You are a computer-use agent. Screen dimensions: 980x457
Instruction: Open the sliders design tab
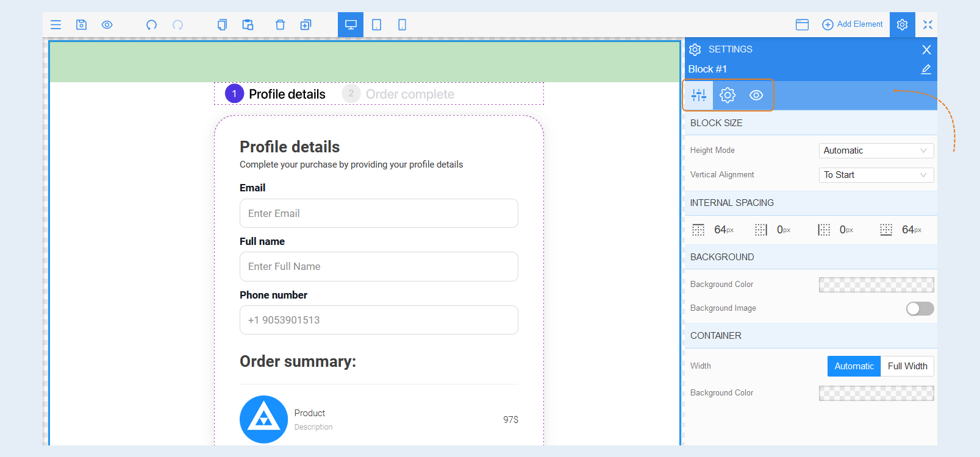699,95
